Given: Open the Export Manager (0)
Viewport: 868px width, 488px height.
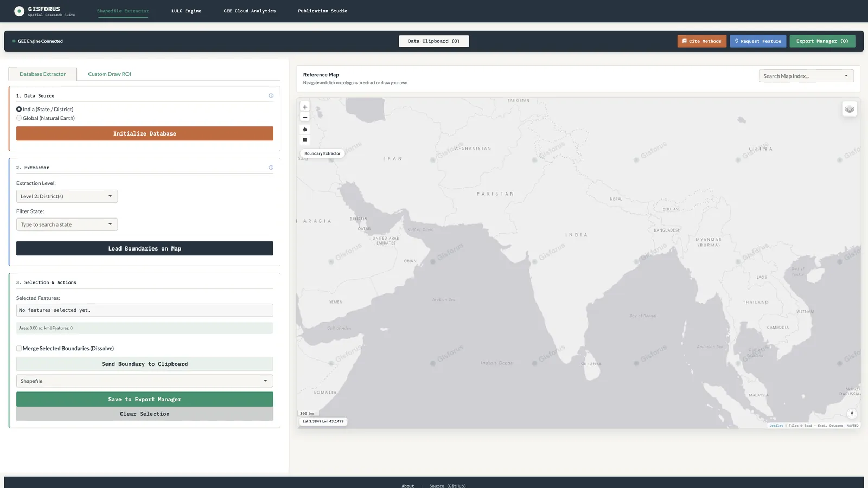Looking at the screenshot, I should tap(822, 41).
